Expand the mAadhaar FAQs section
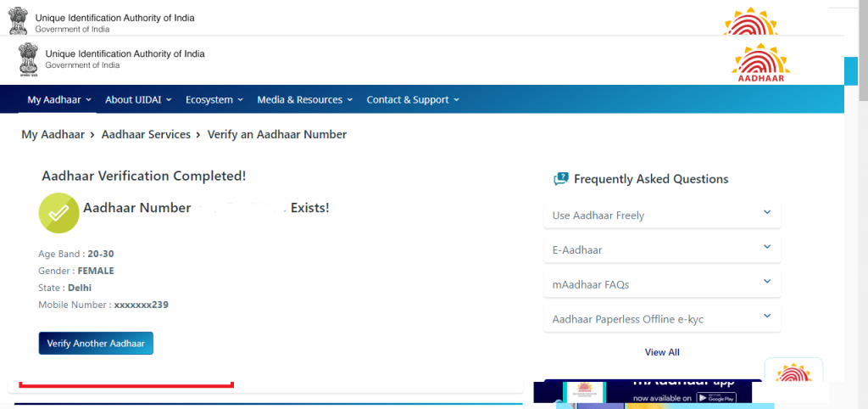 [663, 285]
